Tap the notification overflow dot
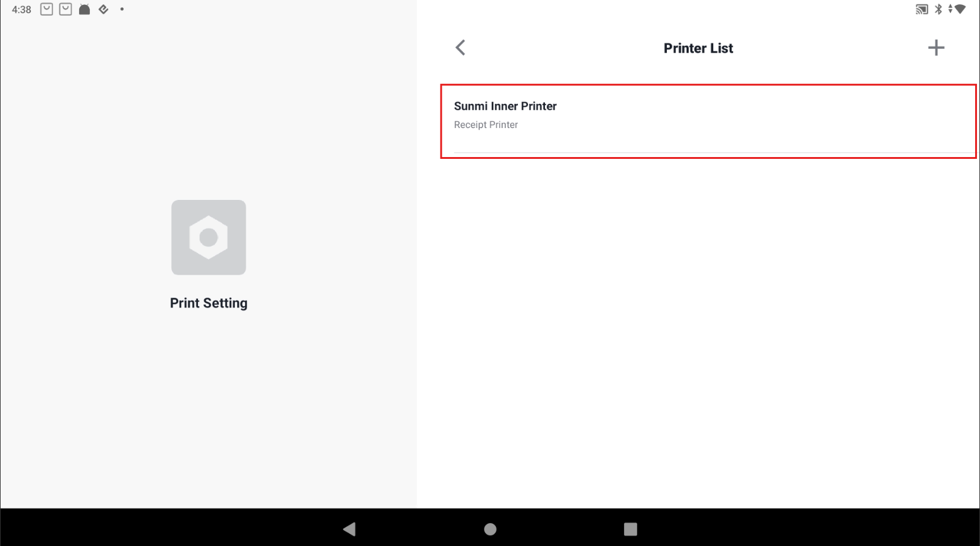Image resolution: width=980 pixels, height=546 pixels. pyautogui.click(x=122, y=9)
